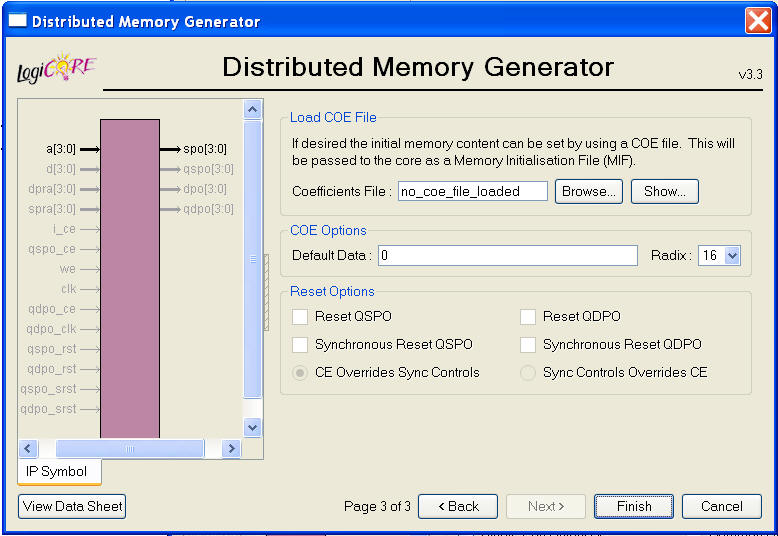778x536 pixels.
Task: Select CE Overrides Sync Controls radio
Action: tap(300, 372)
